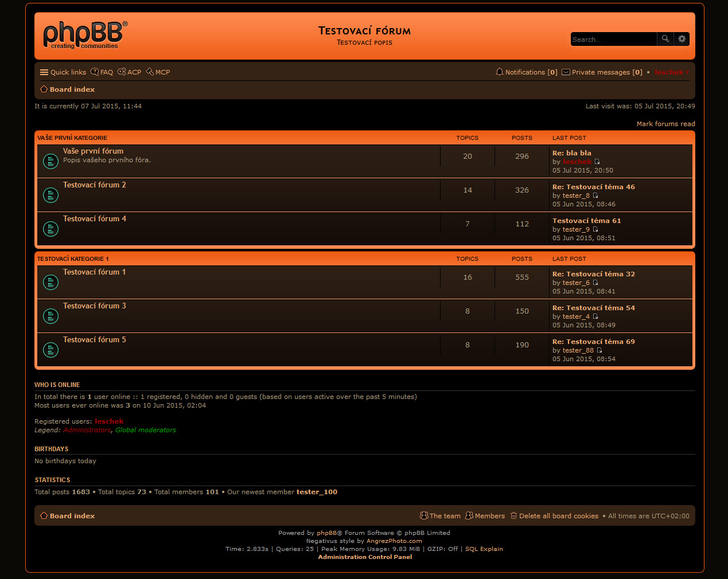Click forum icon of Testovací fórum 5
The height and width of the screenshot is (579, 728).
[50, 350]
